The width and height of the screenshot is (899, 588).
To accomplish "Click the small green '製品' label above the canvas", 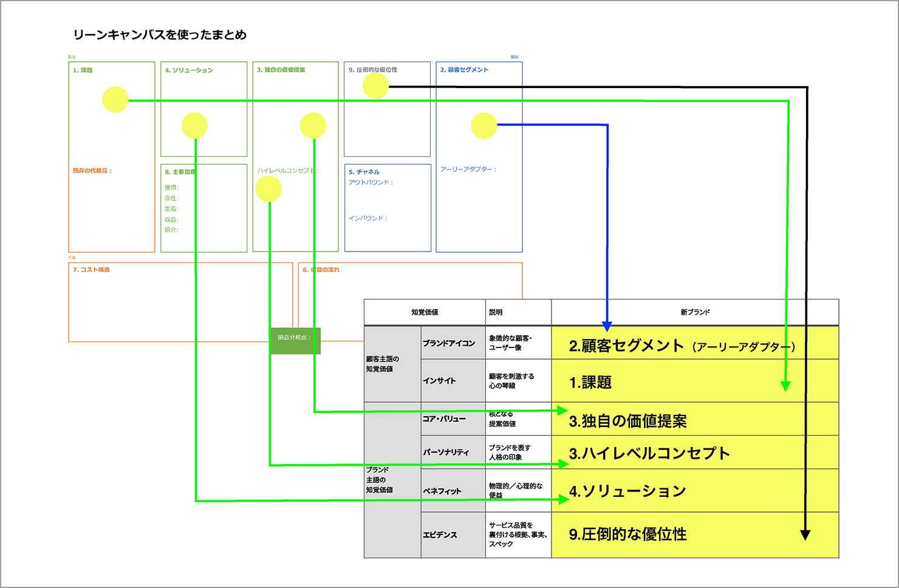I will pos(72,57).
